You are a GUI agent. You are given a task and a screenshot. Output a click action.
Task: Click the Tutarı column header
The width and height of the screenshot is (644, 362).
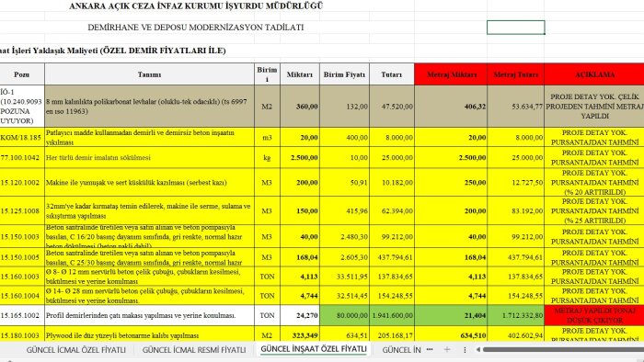[x=391, y=74]
